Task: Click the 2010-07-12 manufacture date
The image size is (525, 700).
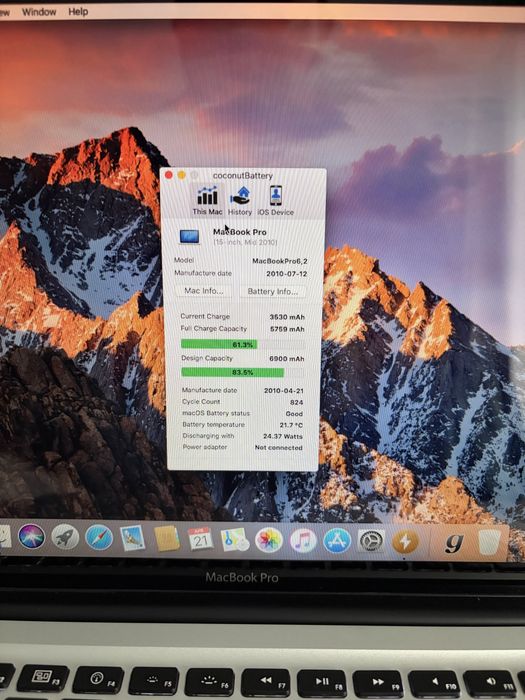Action: [x=287, y=274]
